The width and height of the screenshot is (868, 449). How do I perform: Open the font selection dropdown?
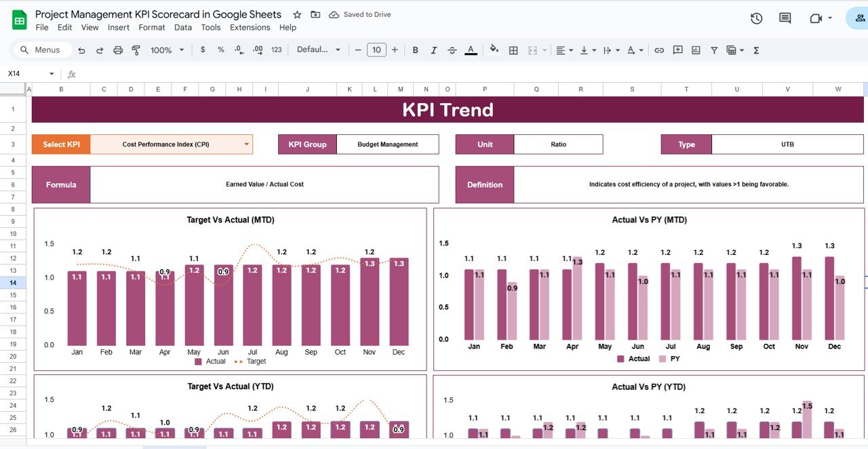(317, 50)
